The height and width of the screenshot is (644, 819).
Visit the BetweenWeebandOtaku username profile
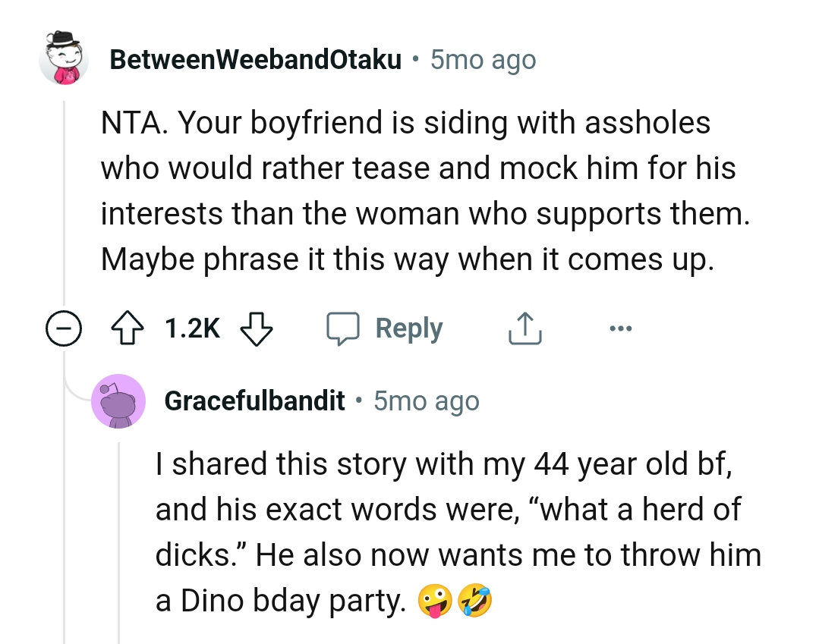click(x=255, y=59)
